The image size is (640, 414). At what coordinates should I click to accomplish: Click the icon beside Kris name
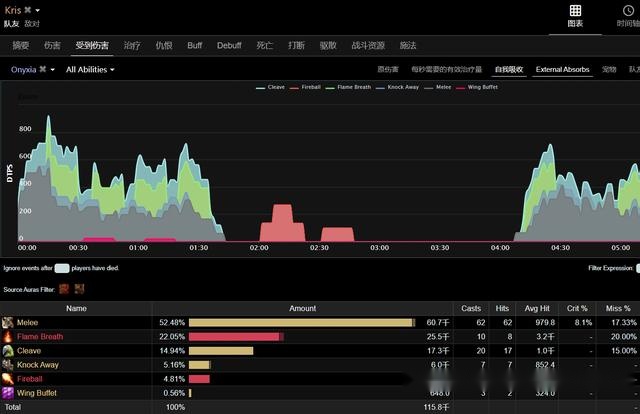[x=28, y=10]
